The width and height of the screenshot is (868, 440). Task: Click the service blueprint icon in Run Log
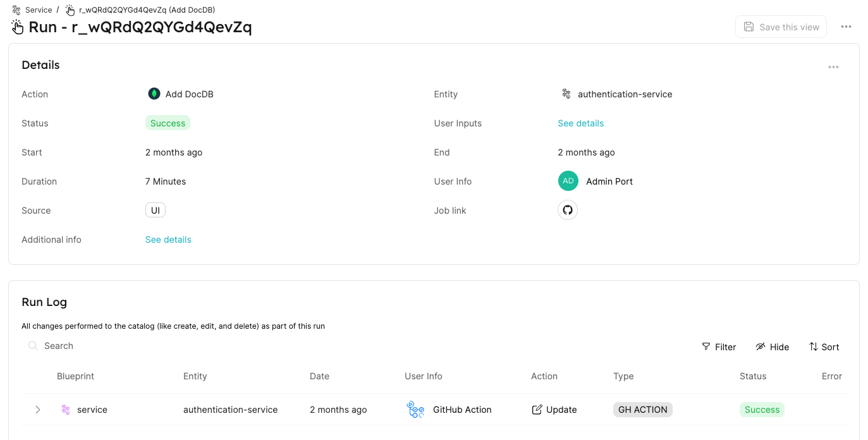click(66, 410)
